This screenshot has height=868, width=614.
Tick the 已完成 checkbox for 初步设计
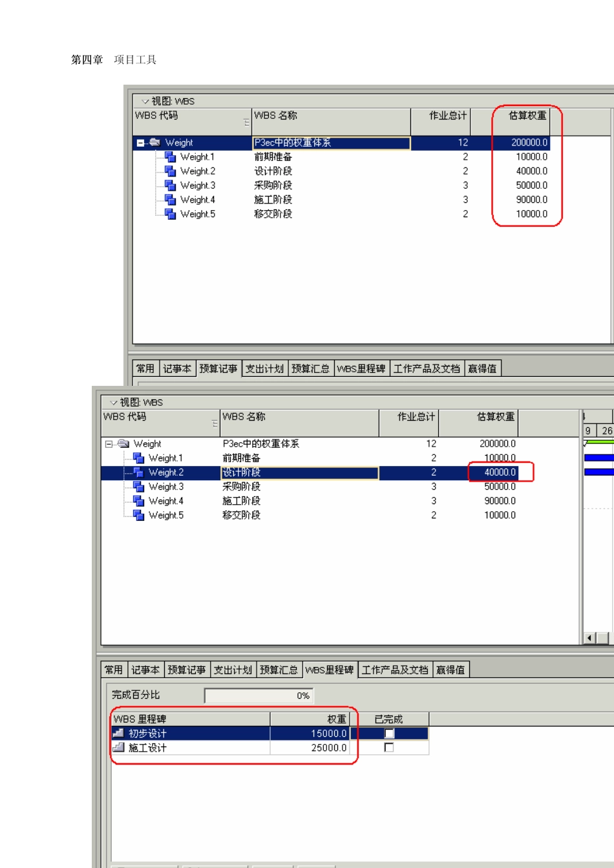coord(389,734)
